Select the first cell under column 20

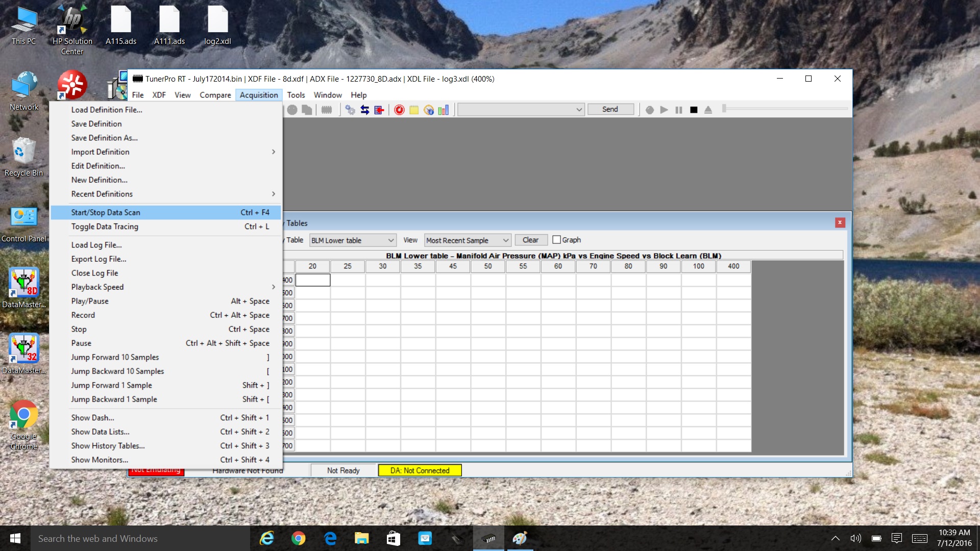313,280
